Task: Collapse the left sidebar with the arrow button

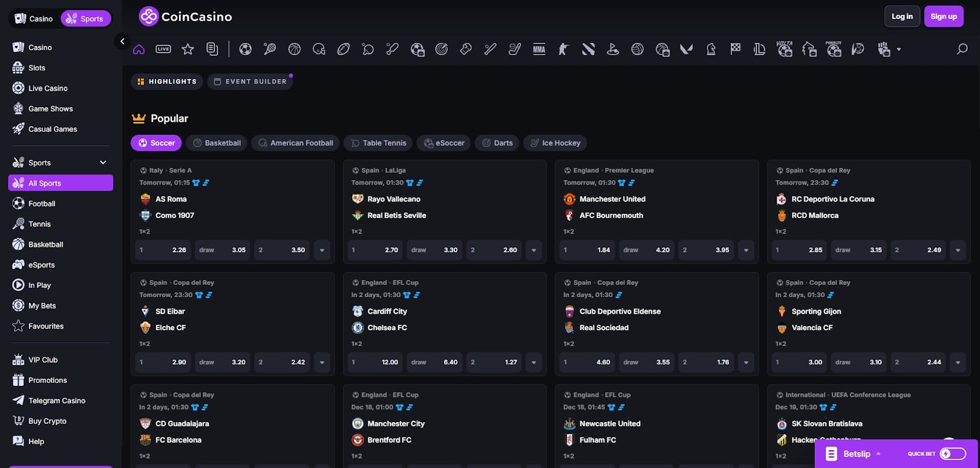Action: click(122, 41)
